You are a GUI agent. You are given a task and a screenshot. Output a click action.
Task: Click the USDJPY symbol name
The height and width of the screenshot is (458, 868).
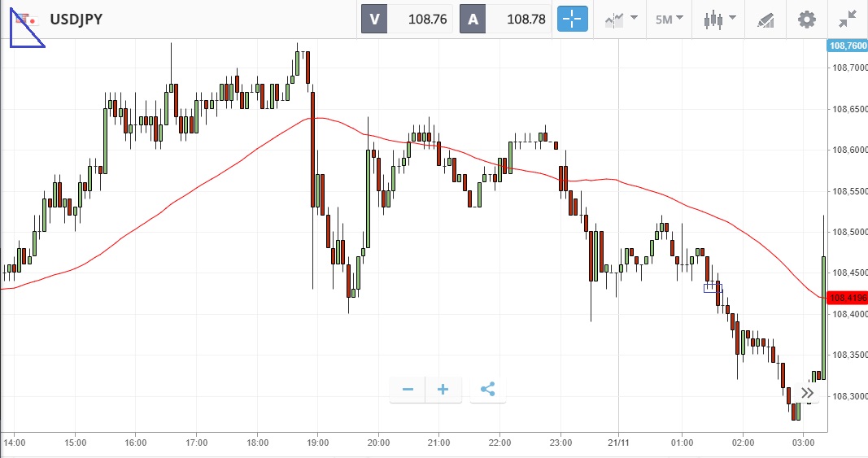pos(76,19)
